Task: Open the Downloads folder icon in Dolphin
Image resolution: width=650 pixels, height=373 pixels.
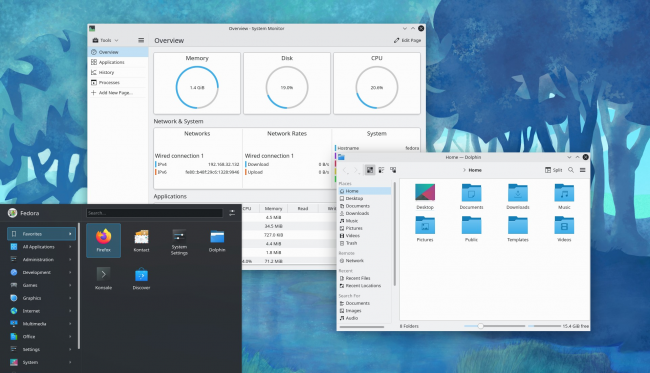Action: tap(518, 196)
